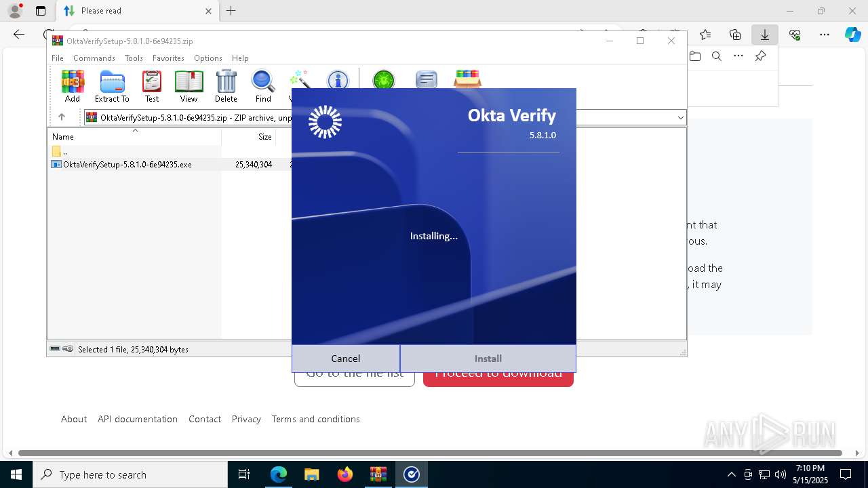Open a new browser tab
This screenshot has width=868, height=488.
[x=231, y=11]
